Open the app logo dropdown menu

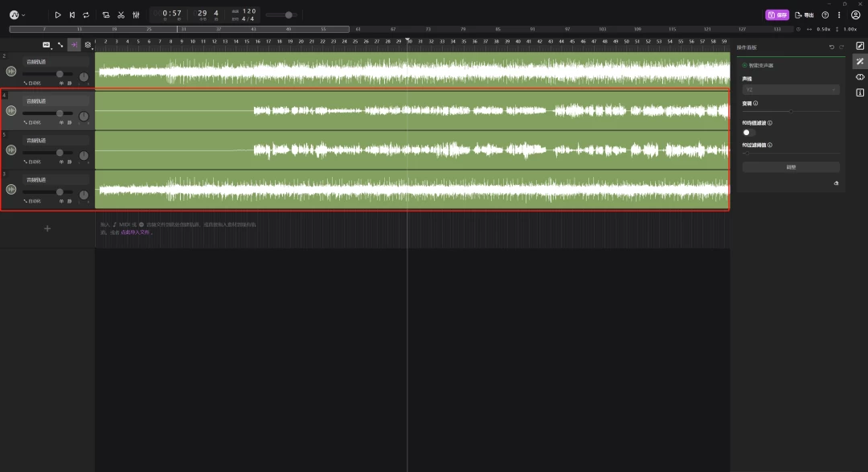[17, 14]
